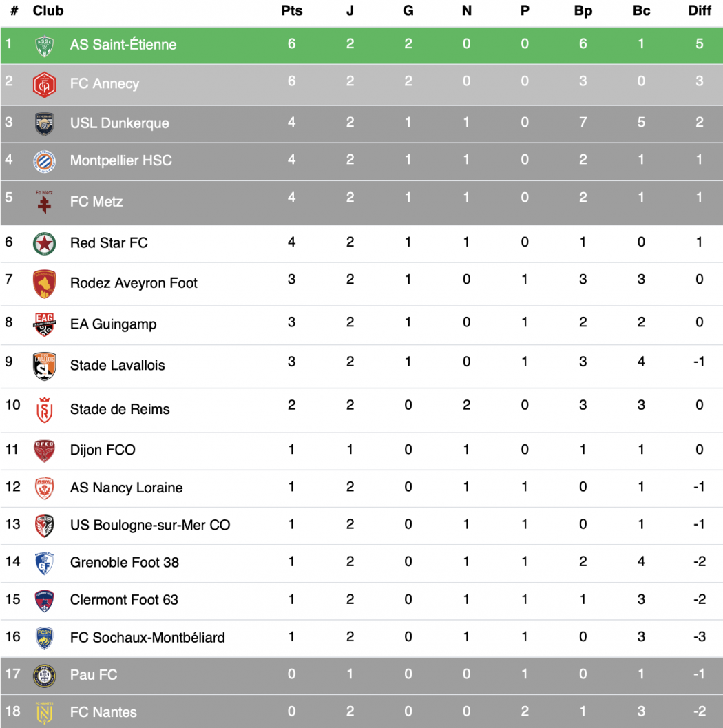Click the FC Nantes yellow logo
This screenshot has height=728, width=723.
click(45, 713)
